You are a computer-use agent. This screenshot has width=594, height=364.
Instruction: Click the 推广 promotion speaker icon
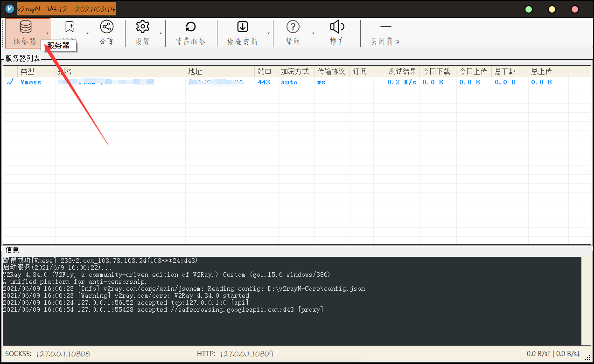[x=337, y=27]
